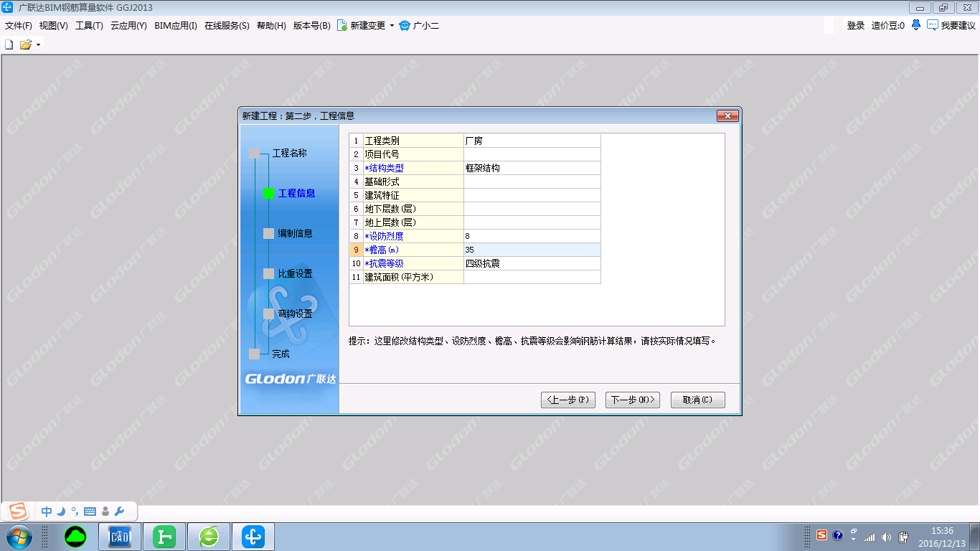980x551 pixels.
Task: Click the green cloud taskbar icon
Action: click(x=75, y=536)
